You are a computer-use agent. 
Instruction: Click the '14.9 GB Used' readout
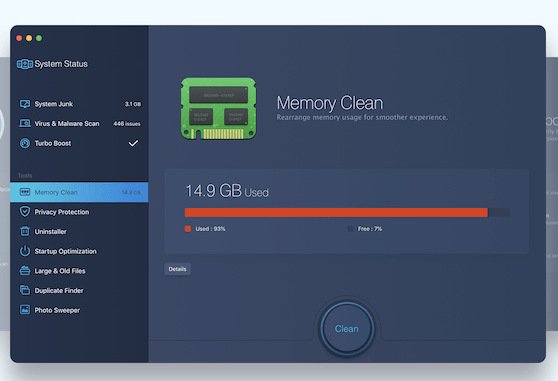pyautogui.click(x=227, y=191)
